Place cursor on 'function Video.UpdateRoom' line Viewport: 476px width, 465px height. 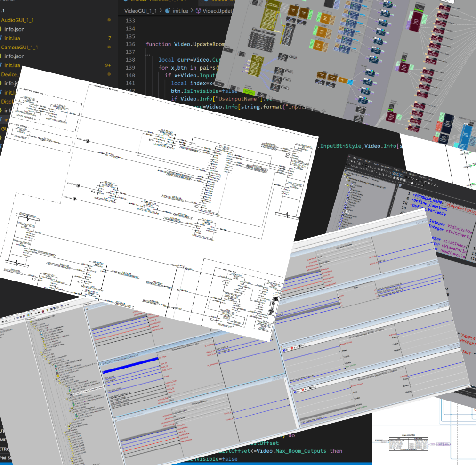coord(185,44)
